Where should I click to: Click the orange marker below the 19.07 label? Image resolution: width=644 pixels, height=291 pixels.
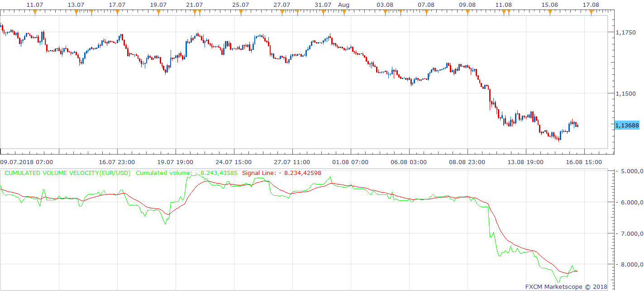coord(158,12)
